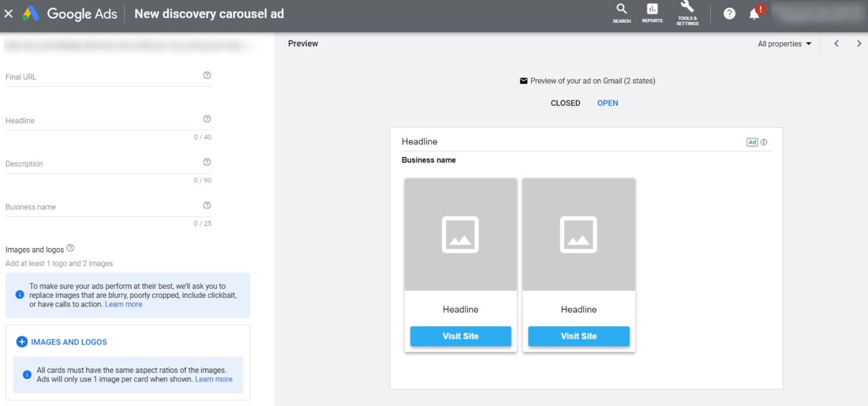Open the notifications bell

point(755,13)
